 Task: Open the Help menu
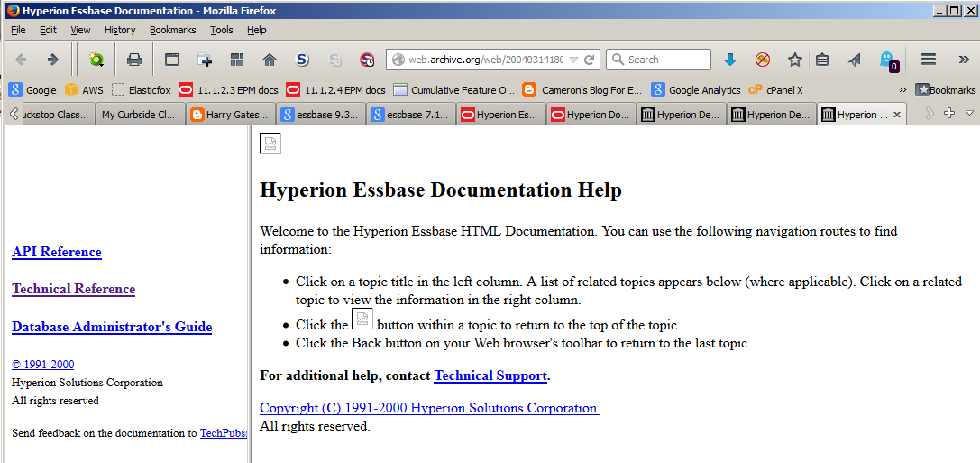(256, 30)
